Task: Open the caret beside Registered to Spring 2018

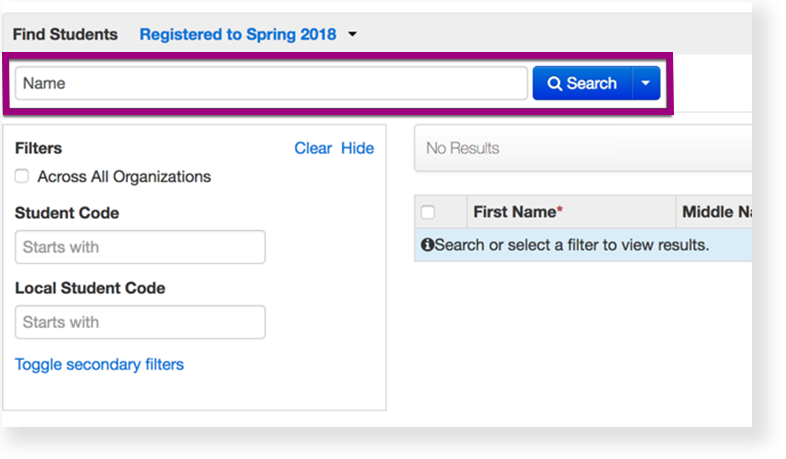Action: coord(352,35)
